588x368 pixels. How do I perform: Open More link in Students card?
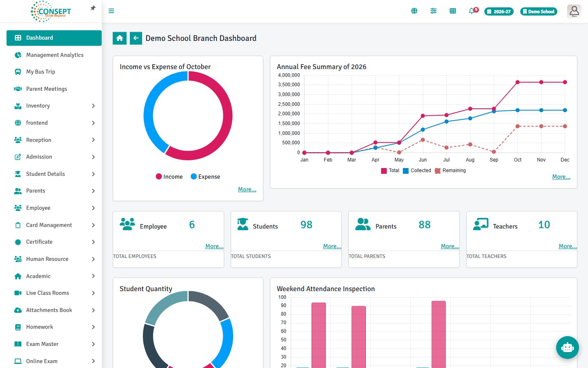[332, 246]
